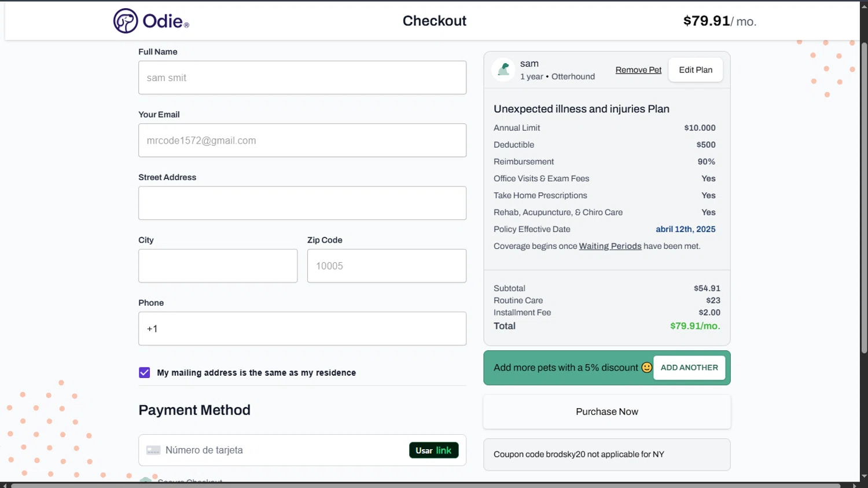The width and height of the screenshot is (868, 488).
Task: Click the Annual Limit $10.000 value
Action: (x=700, y=128)
